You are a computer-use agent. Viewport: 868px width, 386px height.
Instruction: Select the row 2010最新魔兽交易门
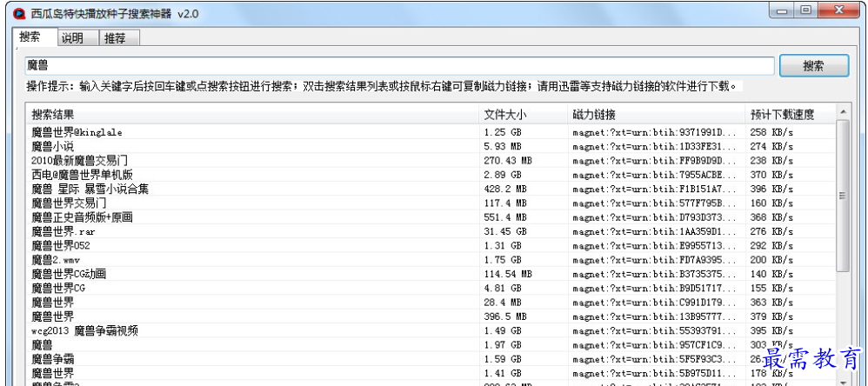431,160
